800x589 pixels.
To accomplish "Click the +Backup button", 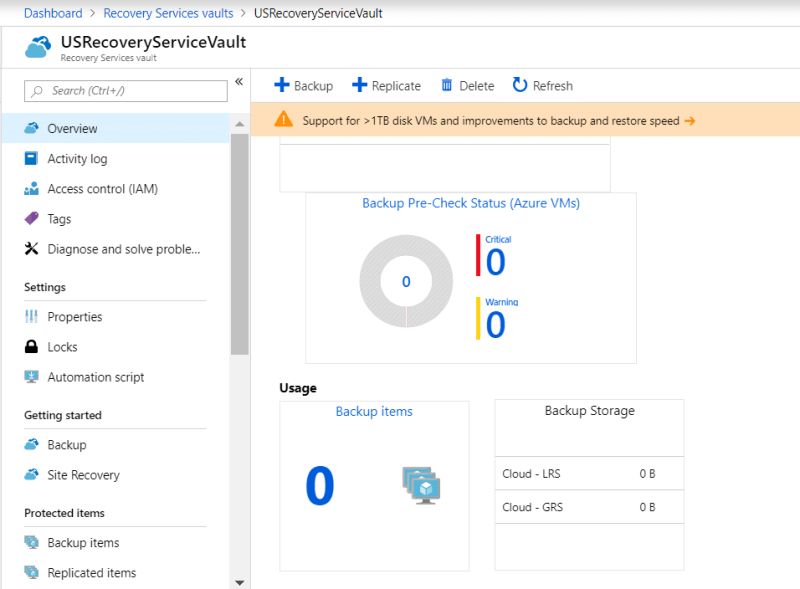I will pos(303,85).
